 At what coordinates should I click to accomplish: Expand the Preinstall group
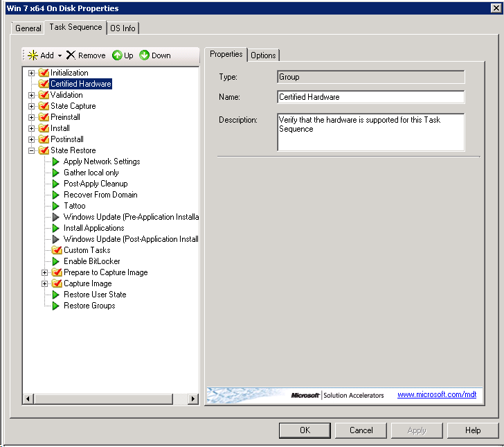(x=31, y=117)
